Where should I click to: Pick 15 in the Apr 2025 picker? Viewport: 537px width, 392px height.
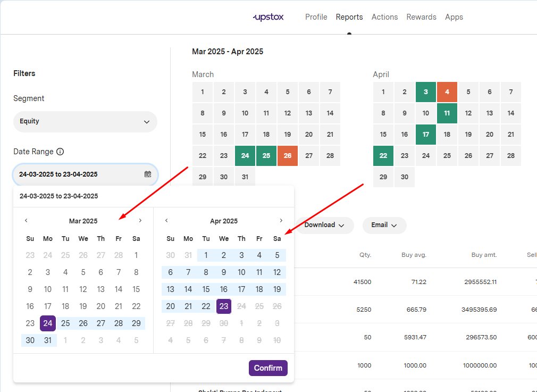(206, 289)
